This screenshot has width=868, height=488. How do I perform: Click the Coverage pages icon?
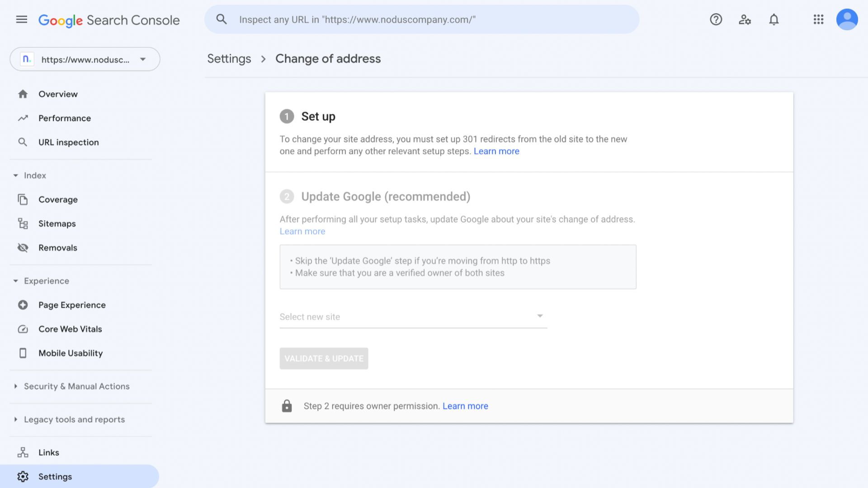click(x=23, y=199)
